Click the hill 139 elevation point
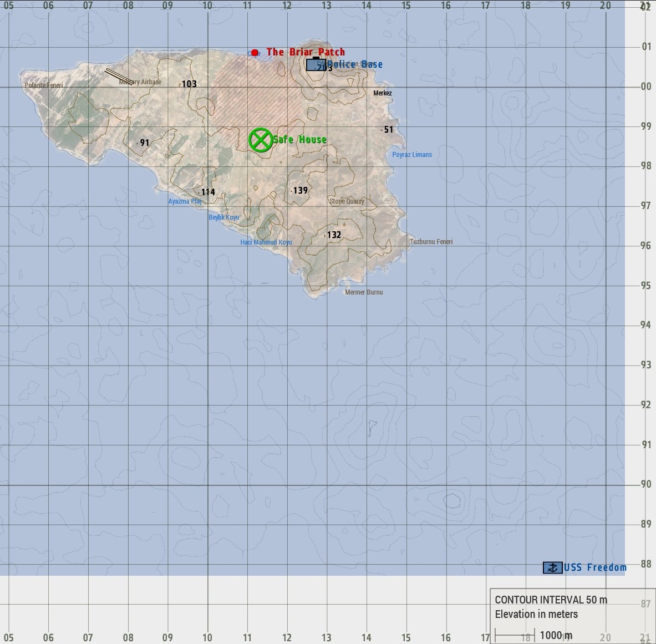Screen dimensions: 656x644 pos(292,191)
